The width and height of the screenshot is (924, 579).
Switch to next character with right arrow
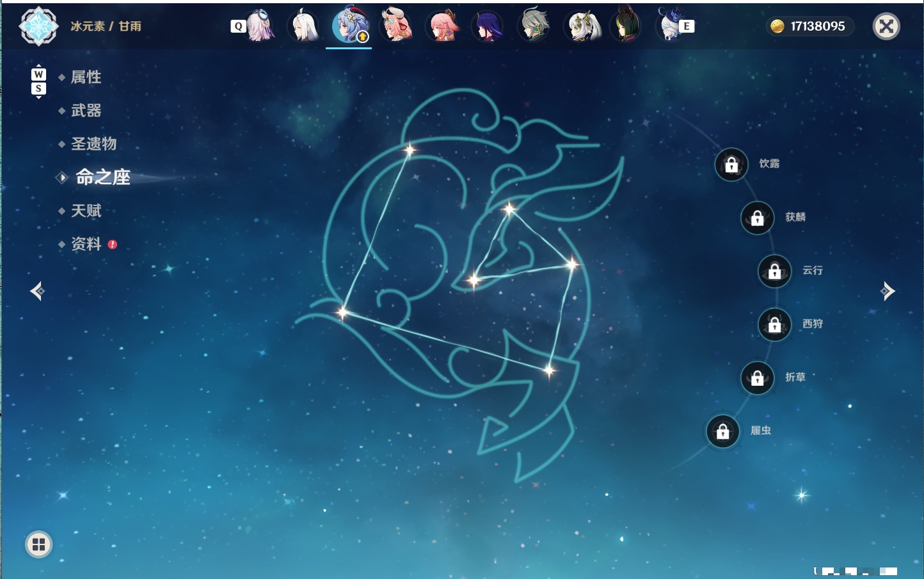pyautogui.click(x=888, y=291)
